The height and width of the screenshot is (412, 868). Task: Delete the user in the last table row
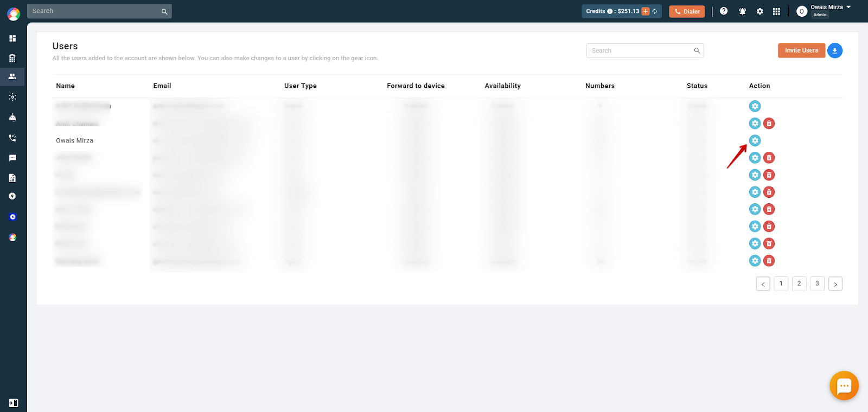769,261
